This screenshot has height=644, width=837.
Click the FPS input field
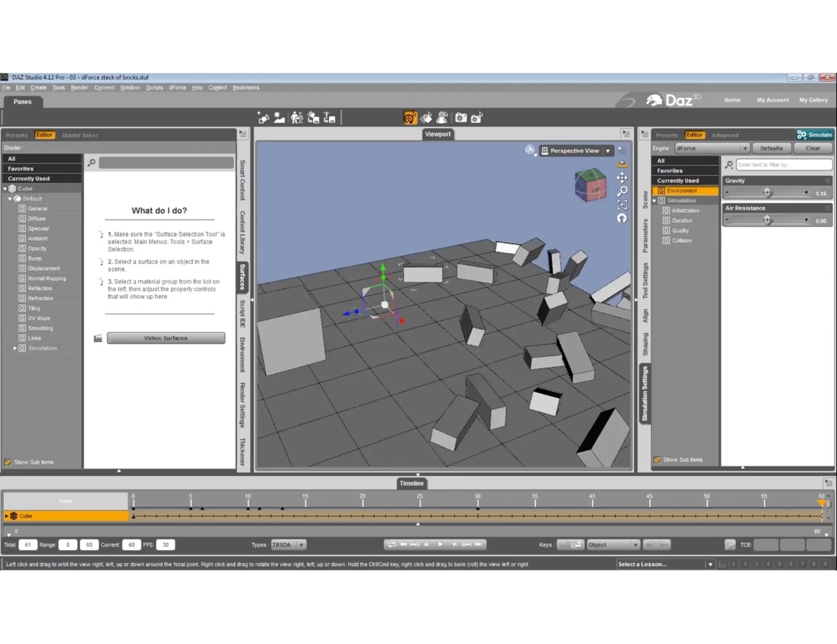pos(165,545)
